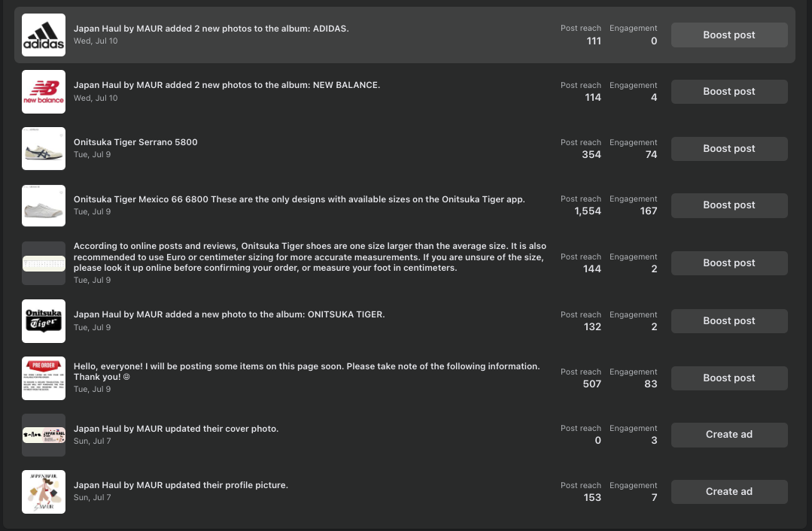Boost the NEW BALANCE album post

pyautogui.click(x=728, y=92)
